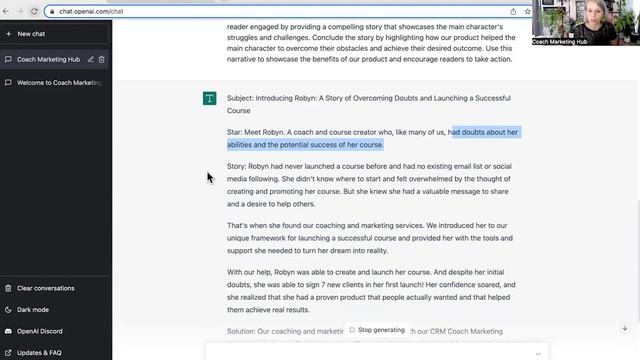The height and width of the screenshot is (360, 640).
Task: Click the green ChatGPT avatar icon
Action: pyautogui.click(x=209, y=98)
